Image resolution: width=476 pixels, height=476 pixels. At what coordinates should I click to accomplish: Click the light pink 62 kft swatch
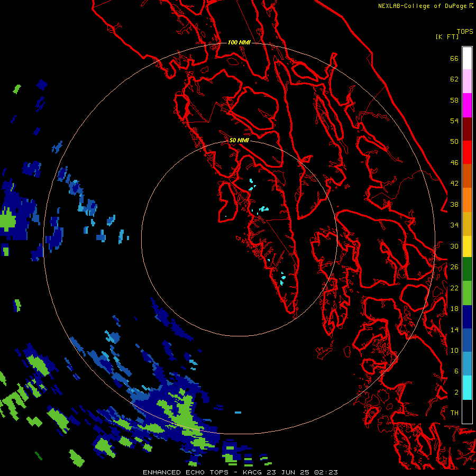pos(467,81)
